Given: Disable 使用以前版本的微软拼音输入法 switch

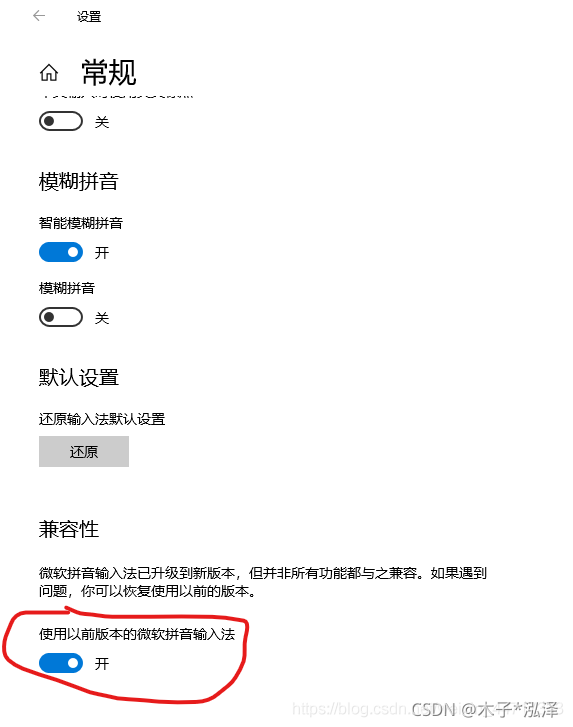Looking at the screenshot, I should tap(61, 663).
